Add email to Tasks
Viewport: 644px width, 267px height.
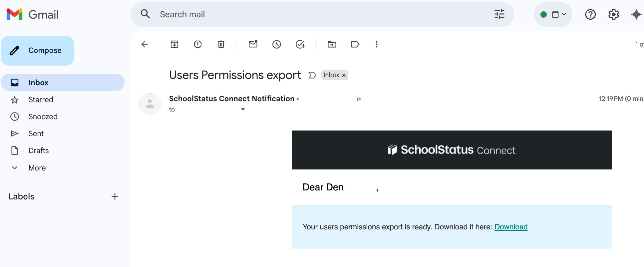coord(300,44)
